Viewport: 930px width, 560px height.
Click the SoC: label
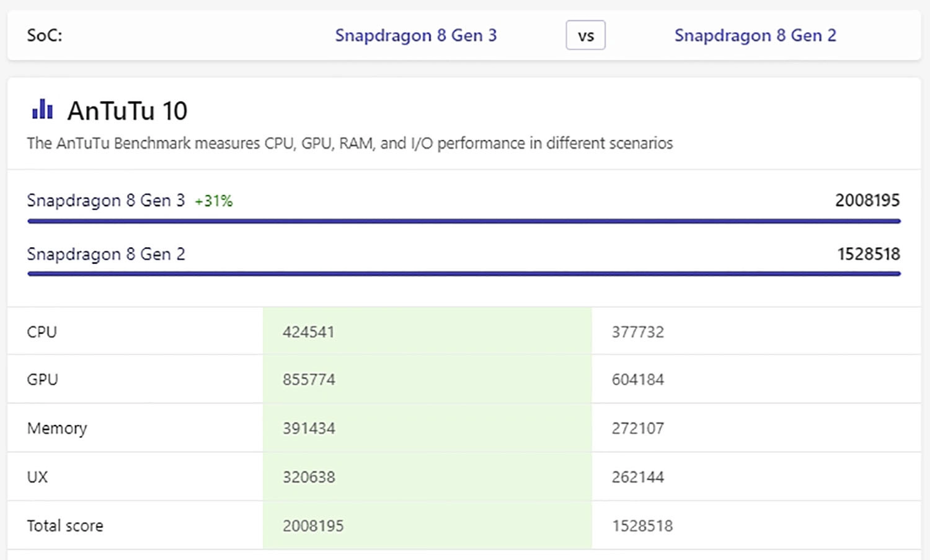pos(45,35)
